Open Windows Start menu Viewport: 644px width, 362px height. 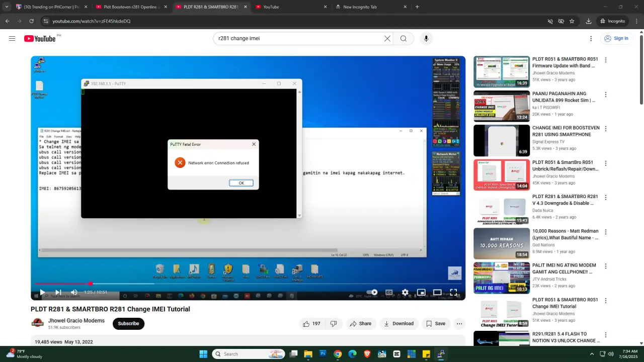click(203, 354)
